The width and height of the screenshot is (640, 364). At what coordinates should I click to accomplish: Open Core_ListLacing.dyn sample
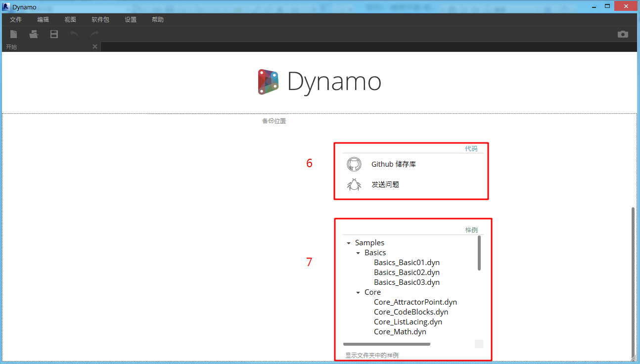pos(408,322)
